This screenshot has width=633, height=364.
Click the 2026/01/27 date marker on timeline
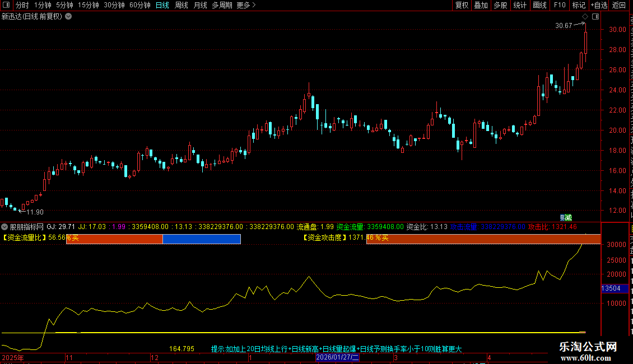tap(337, 357)
